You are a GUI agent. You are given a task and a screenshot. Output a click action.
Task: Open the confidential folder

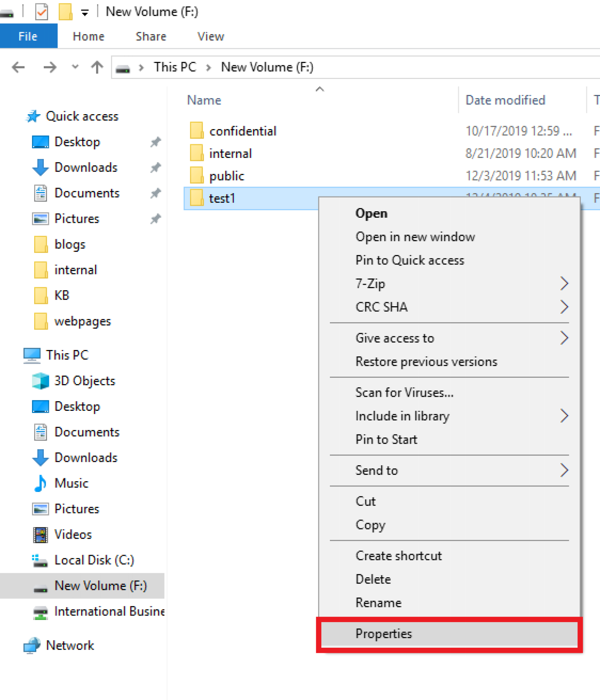[x=243, y=131]
